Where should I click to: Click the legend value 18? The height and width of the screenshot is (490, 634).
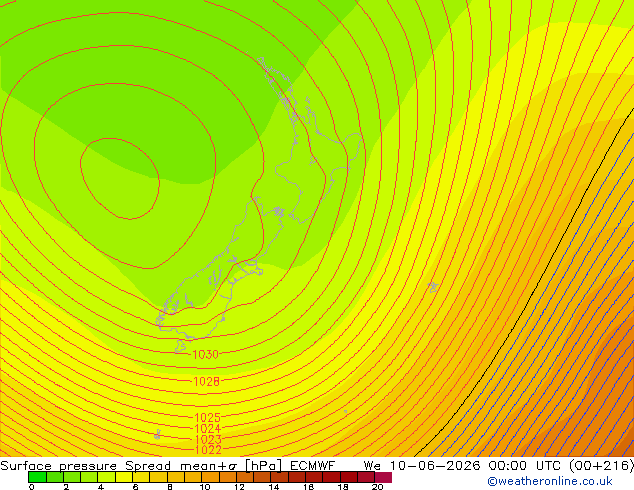pos(343,487)
